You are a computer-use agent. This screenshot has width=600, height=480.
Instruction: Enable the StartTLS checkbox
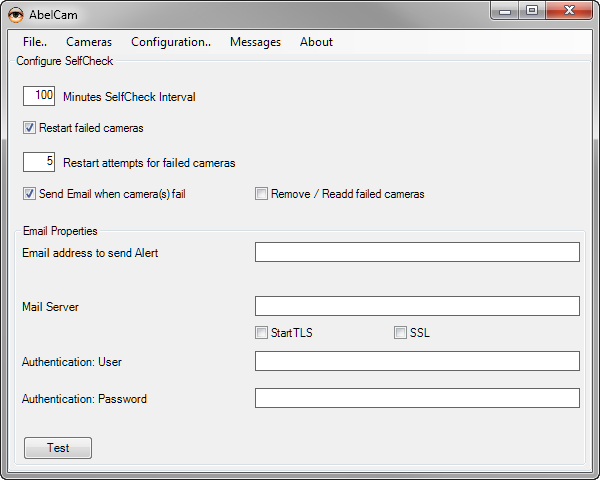[262, 333]
